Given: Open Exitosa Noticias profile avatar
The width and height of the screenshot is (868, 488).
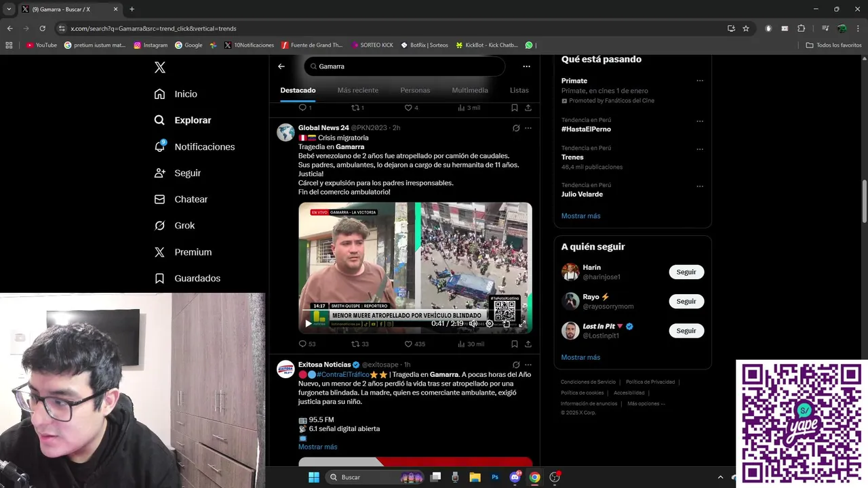Looking at the screenshot, I should [x=285, y=369].
